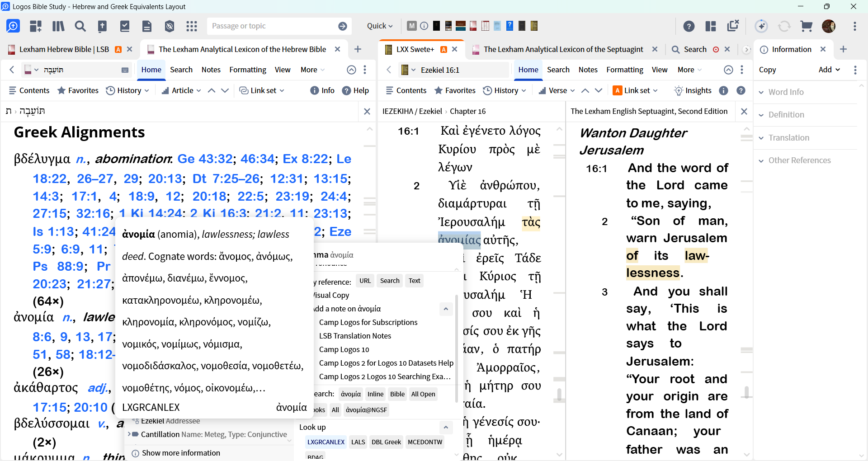Select LSB Translation Notes note file

click(355, 336)
